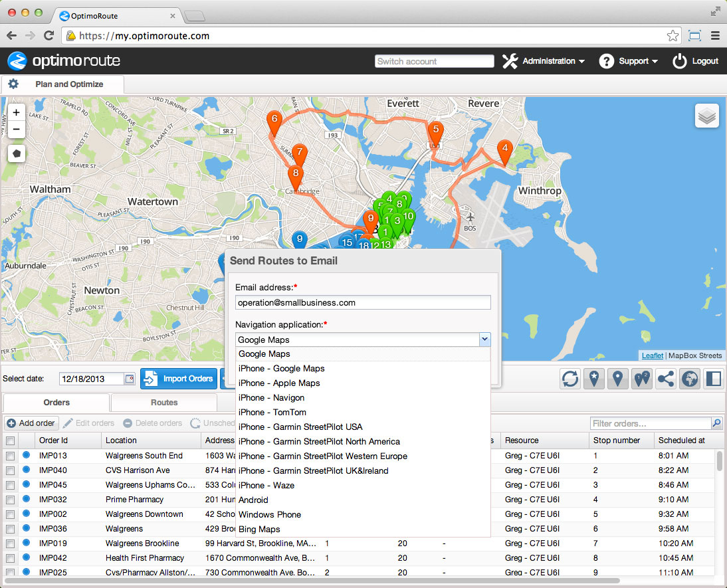Check the IMP045 order row checkbox
The width and height of the screenshot is (727, 588).
pyautogui.click(x=10, y=485)
